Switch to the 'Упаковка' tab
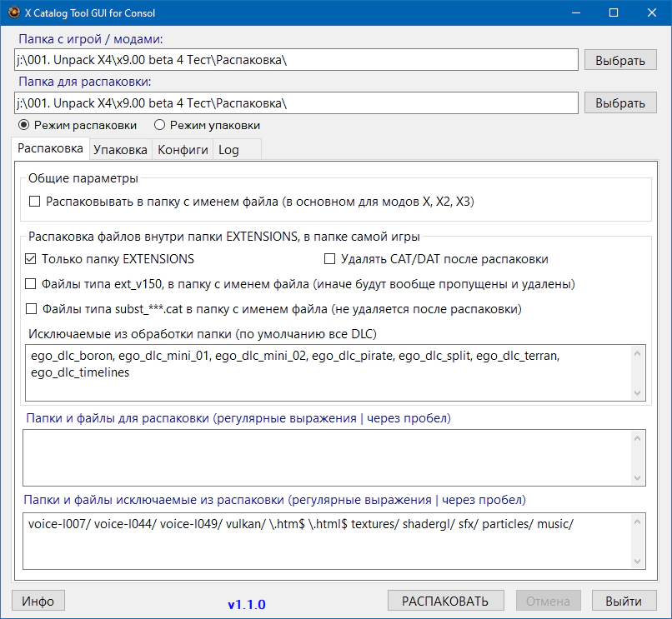Viewport: 672px width, 619px height. tap(121, 150)
